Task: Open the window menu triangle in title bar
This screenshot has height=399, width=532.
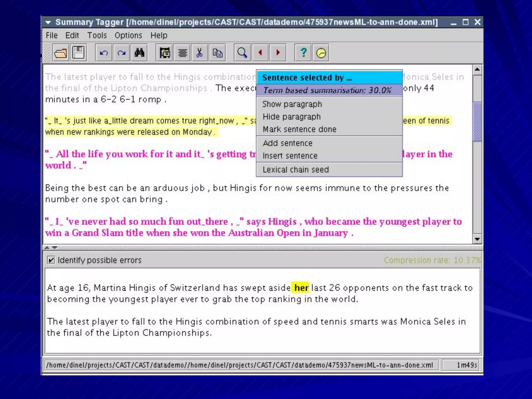Action: [48, 23]
